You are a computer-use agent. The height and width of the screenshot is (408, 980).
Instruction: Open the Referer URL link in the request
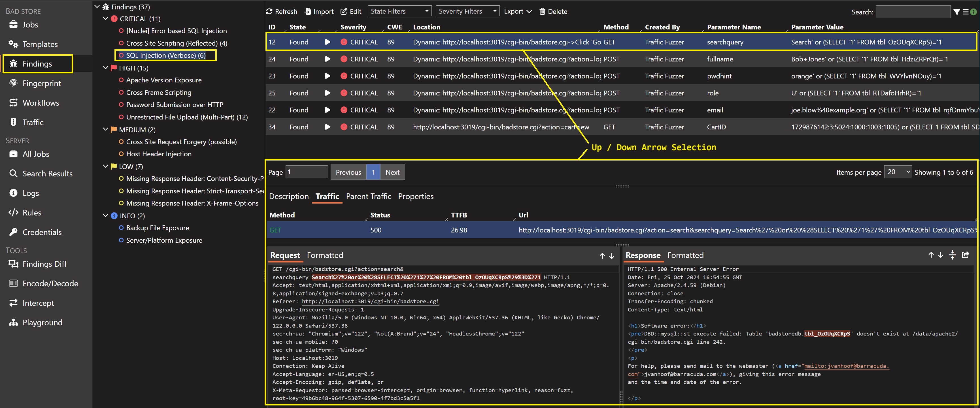pos(370,301)
